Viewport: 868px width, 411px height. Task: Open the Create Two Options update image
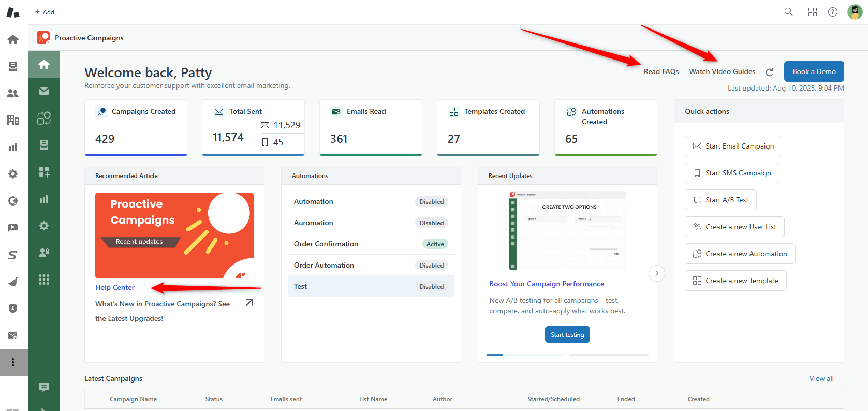pyautogui.click(x=568, y=230)
